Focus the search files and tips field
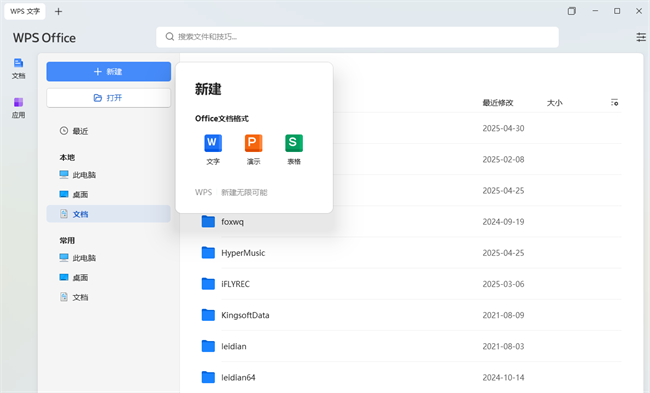The height and width of the screenshot is (393, 650). pyautogui.click(x=357, y=37)
